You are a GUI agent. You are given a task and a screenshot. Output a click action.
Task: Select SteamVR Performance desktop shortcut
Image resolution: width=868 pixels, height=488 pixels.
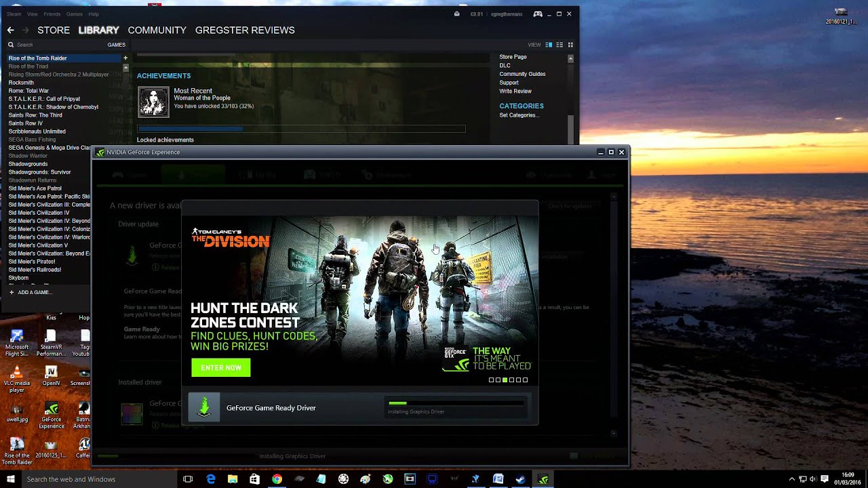51,344
